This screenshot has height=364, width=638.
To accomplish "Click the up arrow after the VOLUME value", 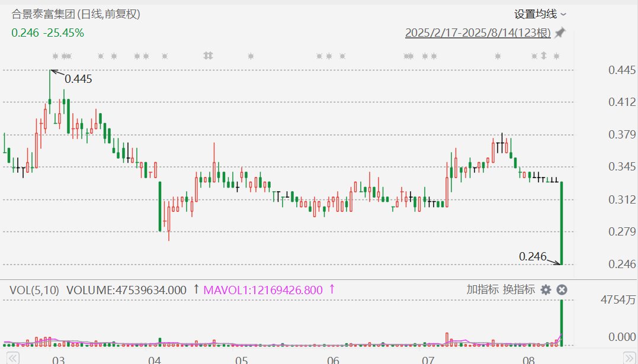I will [x=196, y=289].
